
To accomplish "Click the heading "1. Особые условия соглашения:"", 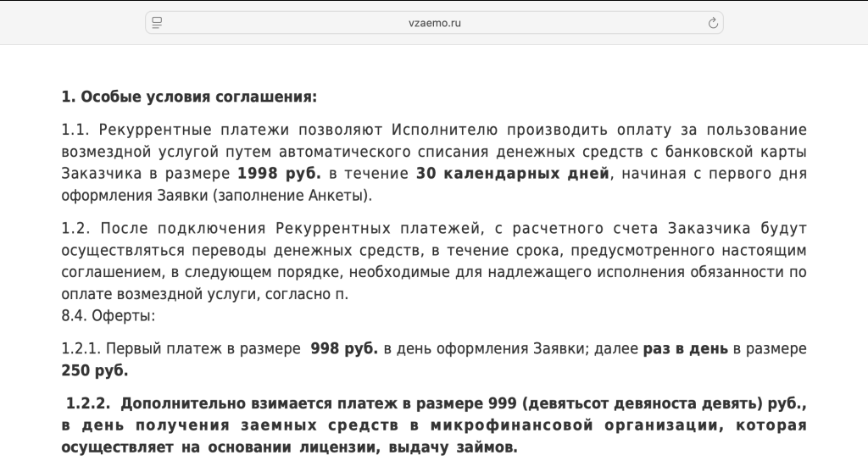I will (x=189, y=97).
